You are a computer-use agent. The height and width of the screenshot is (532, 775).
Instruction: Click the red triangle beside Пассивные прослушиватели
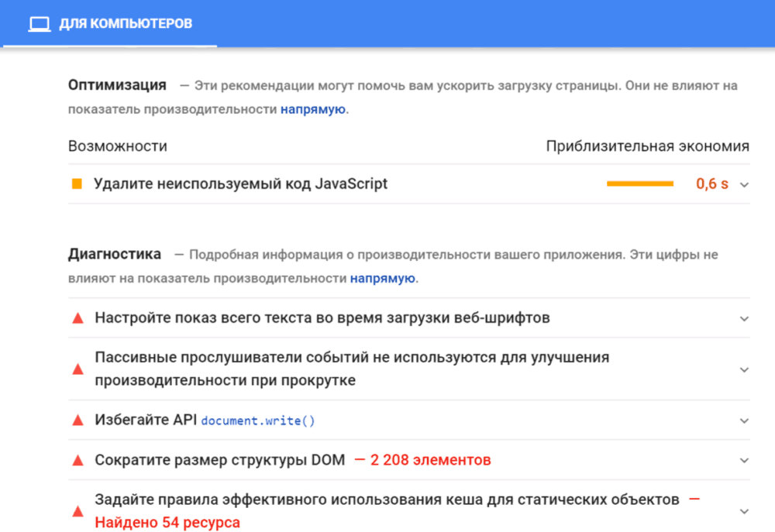pos(77,369)
